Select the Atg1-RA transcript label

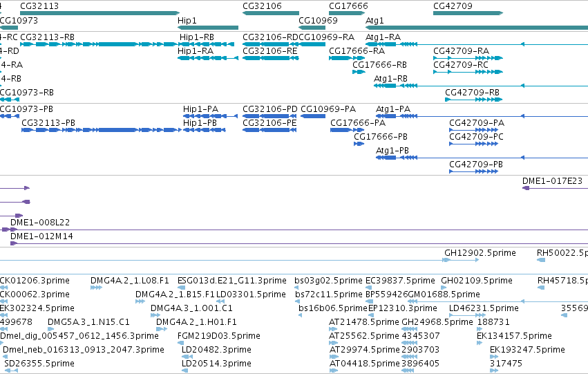pyautogui.click(x=383, y=37)
